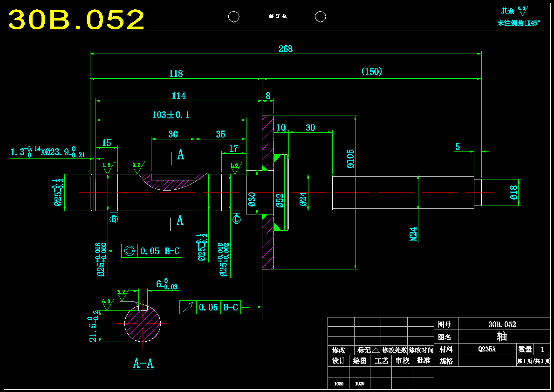The image size is (554, 392).
Task: Click the 5 dimension near shaft end
Action: [x=458, y=146]
